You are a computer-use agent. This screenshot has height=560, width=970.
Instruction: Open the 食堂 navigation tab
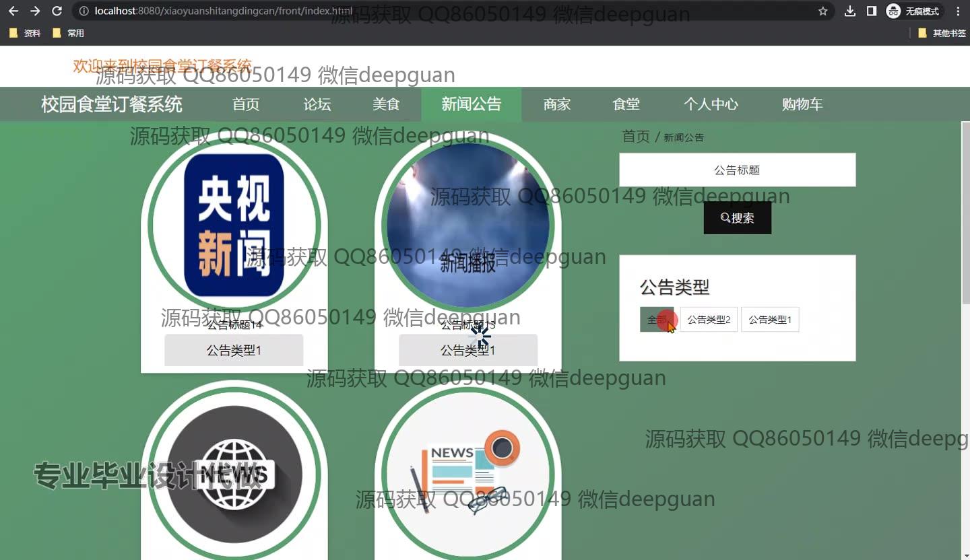coord(626,104)
